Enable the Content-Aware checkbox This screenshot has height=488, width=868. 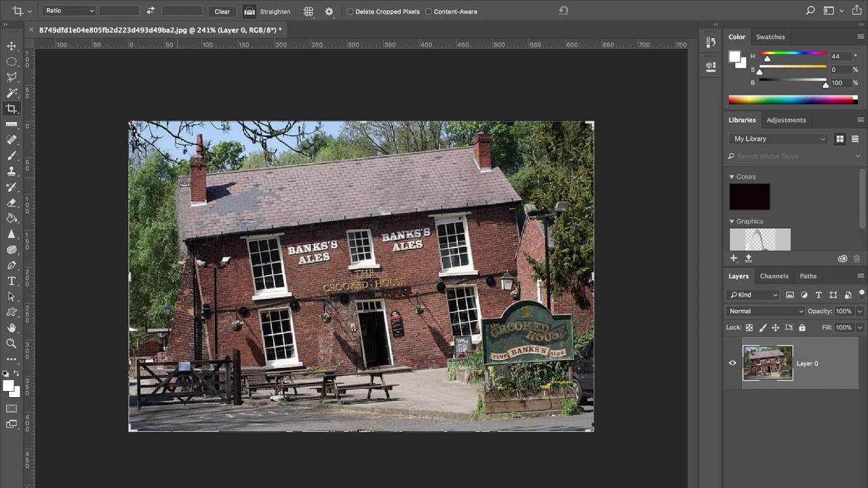coord(429,12)
